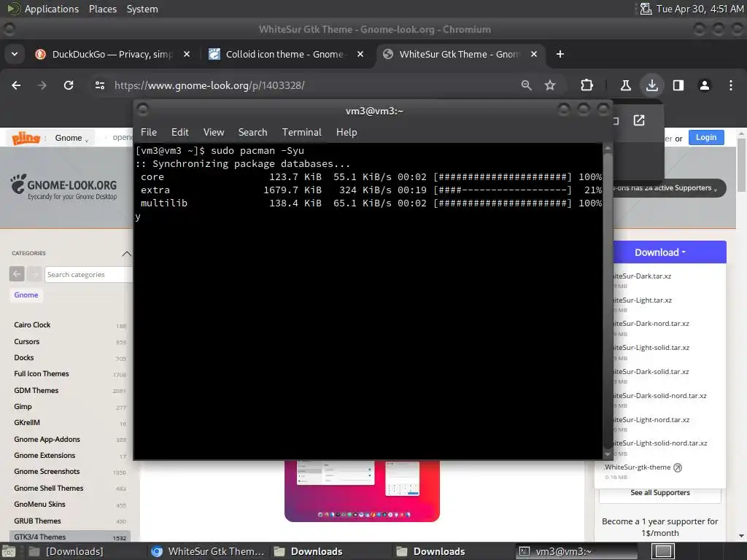The image size is (747, 560).
Task: Click the Login button
Action: coord(706,138)
